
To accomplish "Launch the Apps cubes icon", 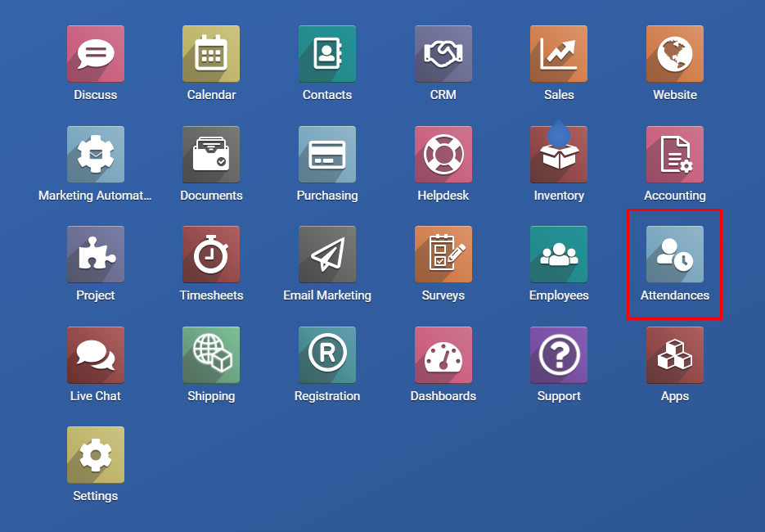I will [x=675, y=355].
